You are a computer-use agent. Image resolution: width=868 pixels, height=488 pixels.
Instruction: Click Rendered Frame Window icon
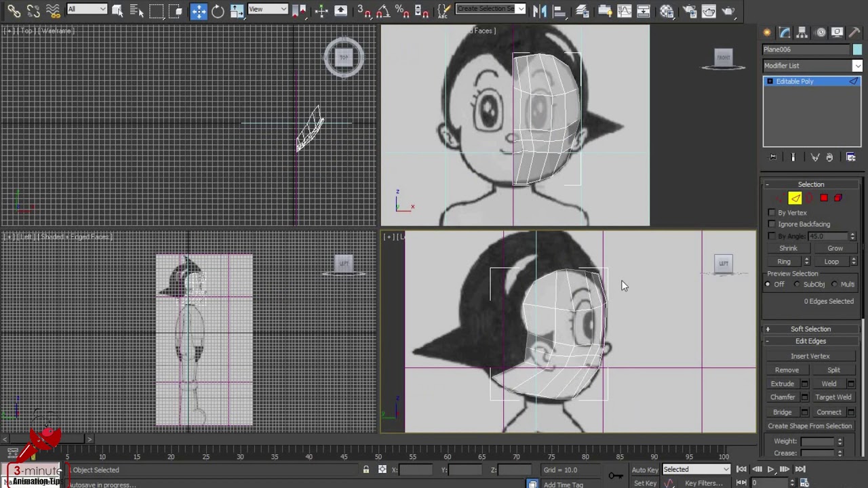pyautogui.click(x=709, y=11)
